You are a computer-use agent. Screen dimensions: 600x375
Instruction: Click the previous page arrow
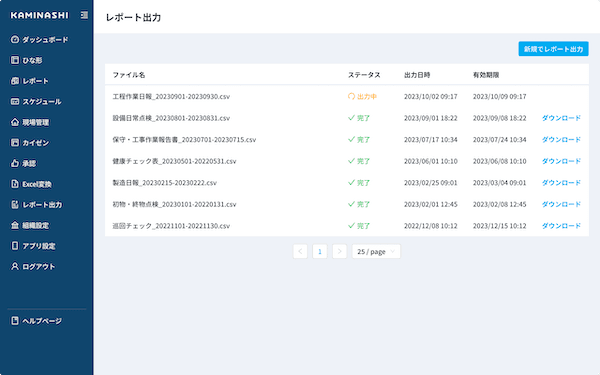click(x=300, y=251)
